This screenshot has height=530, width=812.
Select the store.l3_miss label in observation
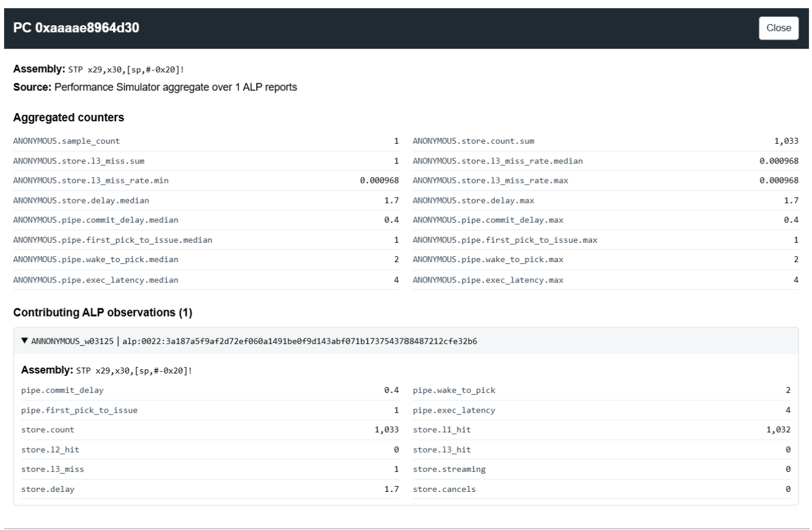(52, 469)
